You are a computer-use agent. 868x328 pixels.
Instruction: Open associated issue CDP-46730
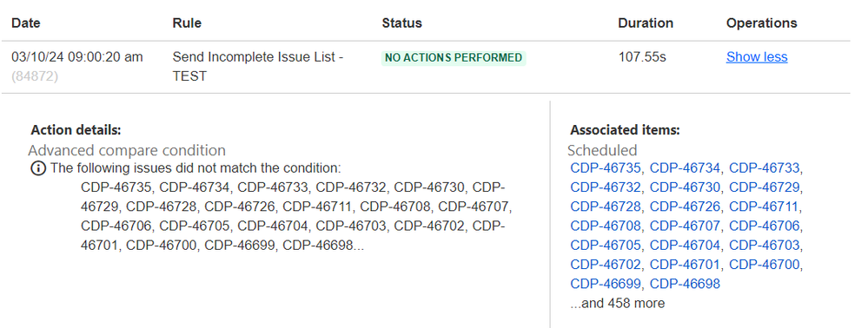(x=685, y=187)
